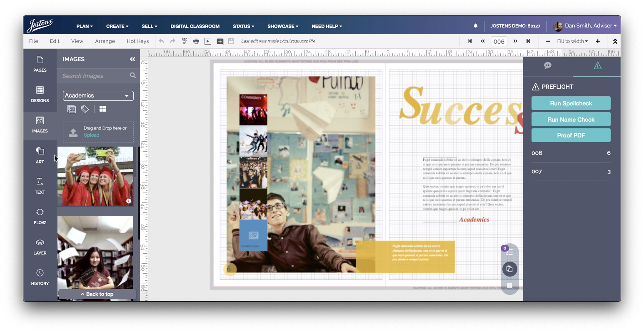This screenshot has height=332, width=644.
Task: Open the Pages panel
Action: point(40,64)
